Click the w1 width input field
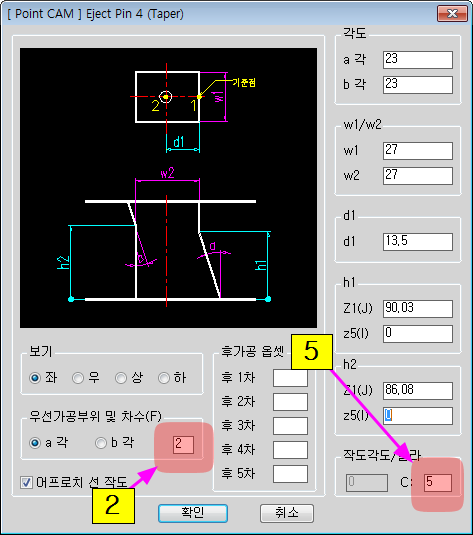This screenshot has width=473, height=535. pos(418,151)
